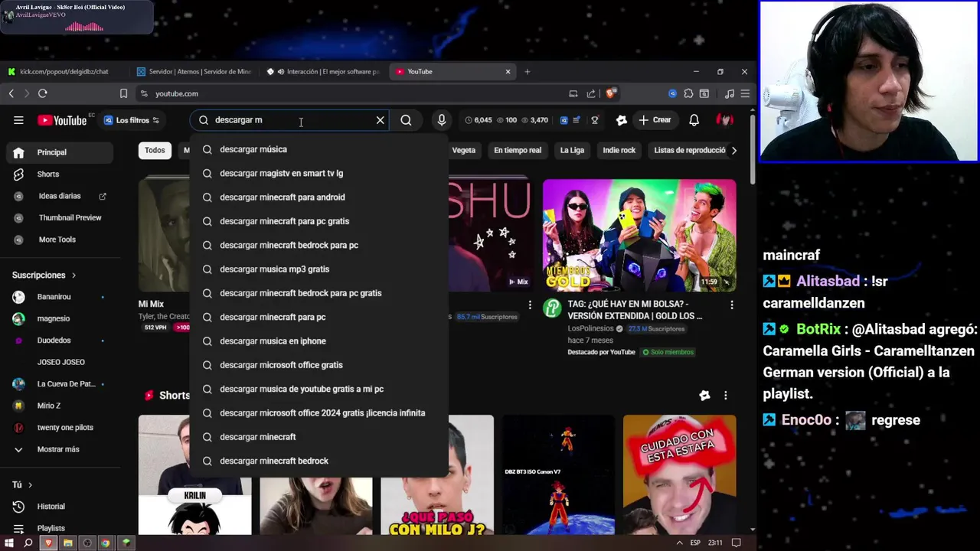The image size is (980, 551).
Task: Expand the Tú section
Action: [22, 484]
